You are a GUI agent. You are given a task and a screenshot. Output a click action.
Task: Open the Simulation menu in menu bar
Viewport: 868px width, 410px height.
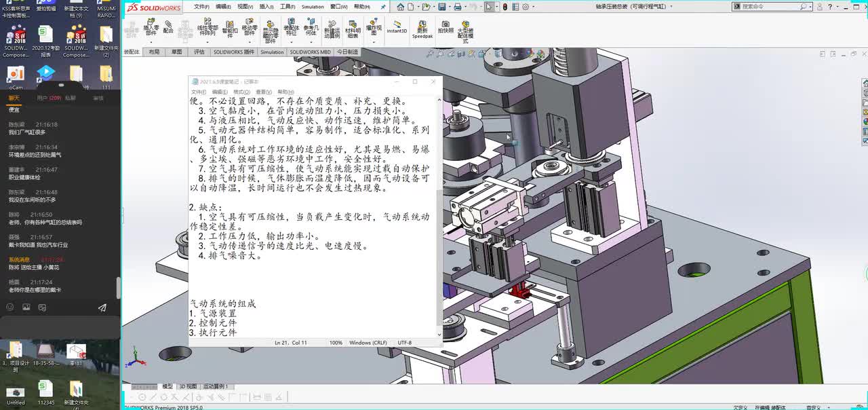(x=313, y=7)
